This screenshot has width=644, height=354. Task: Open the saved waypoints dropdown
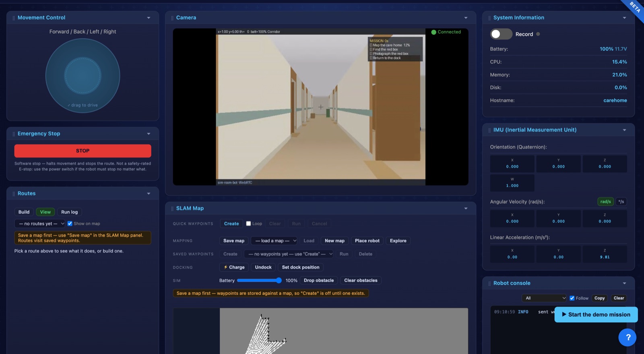point(289,254)
